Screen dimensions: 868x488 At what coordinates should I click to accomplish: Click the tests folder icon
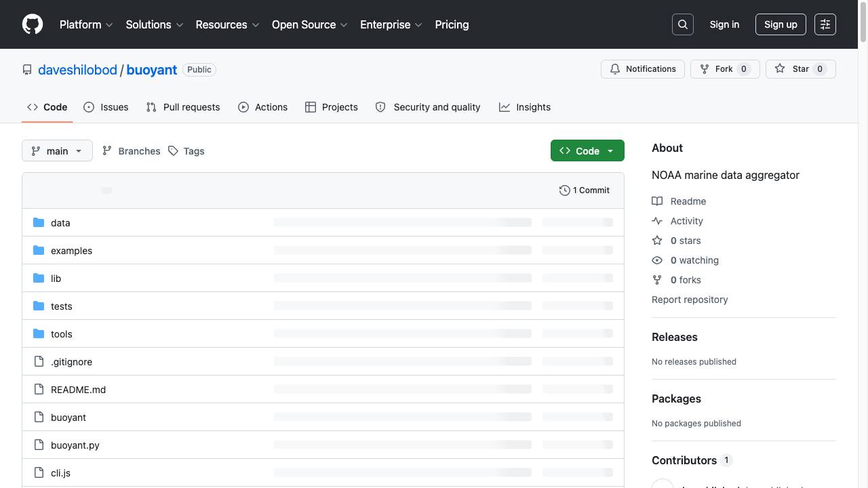click(x=39, y=306)
